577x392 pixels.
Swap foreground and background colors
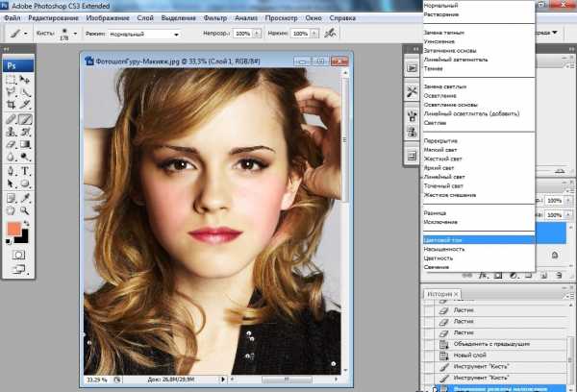pyautogui.click(x=27, y=223)
